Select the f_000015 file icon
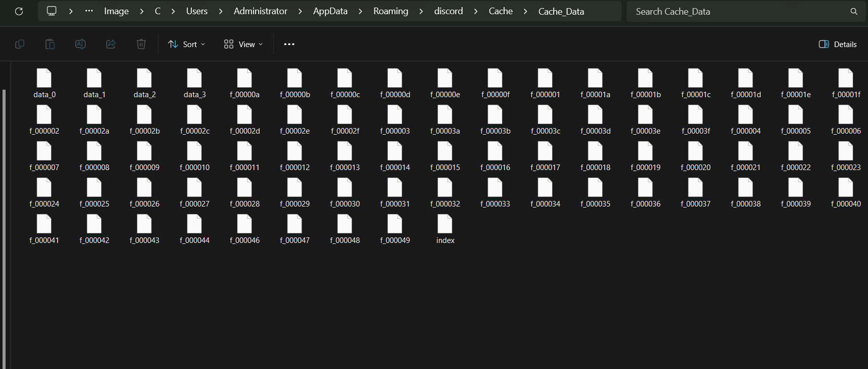This screenshot has width=868, height=369. [x=445, y=151]
